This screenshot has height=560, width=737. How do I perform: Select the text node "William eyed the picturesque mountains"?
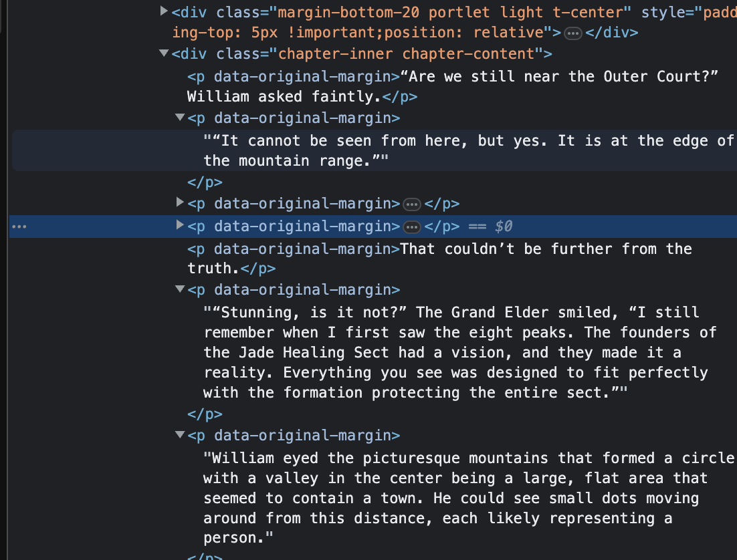(x=469, y=498)
